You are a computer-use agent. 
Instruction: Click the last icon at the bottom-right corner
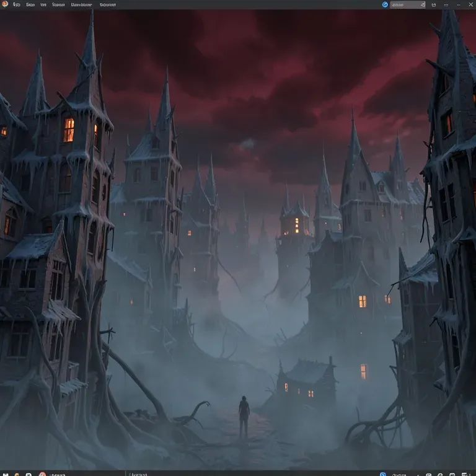click(464, 474)
